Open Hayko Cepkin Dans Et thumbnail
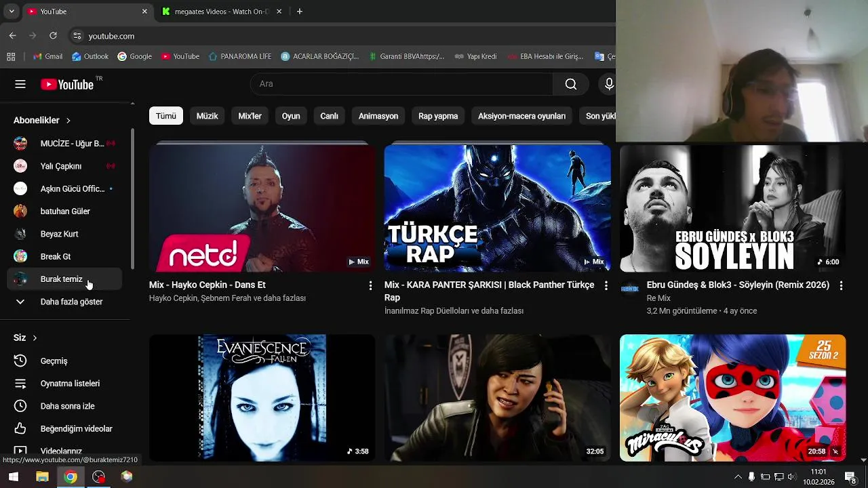The image size is (868, 488). coord(262,208)
